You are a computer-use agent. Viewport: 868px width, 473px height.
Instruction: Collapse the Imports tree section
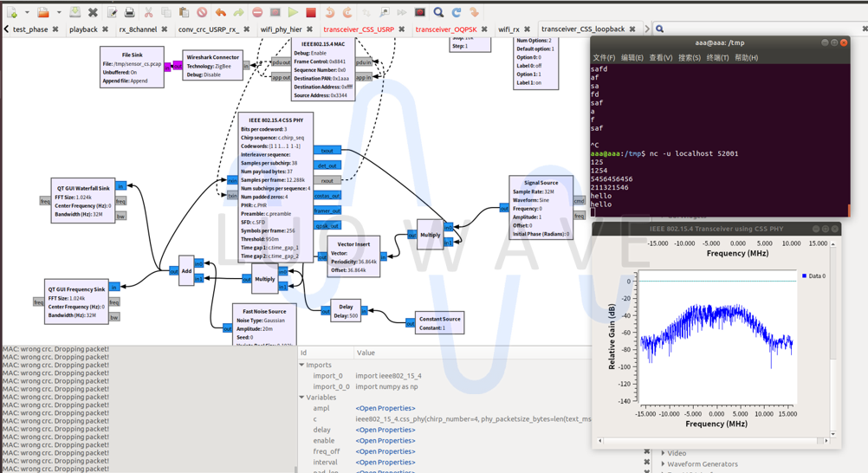click(x=302, y=366)
